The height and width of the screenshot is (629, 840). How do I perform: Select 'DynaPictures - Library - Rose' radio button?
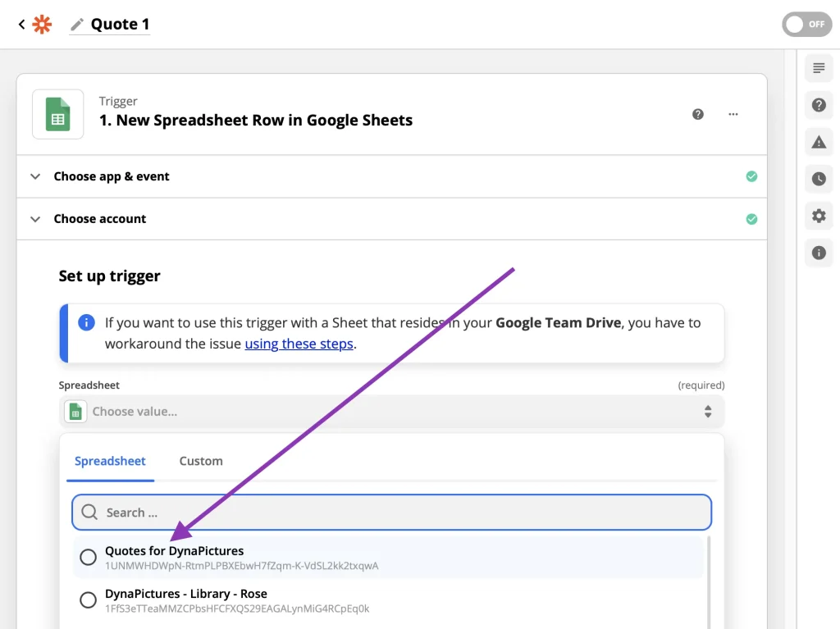[89, 600]
